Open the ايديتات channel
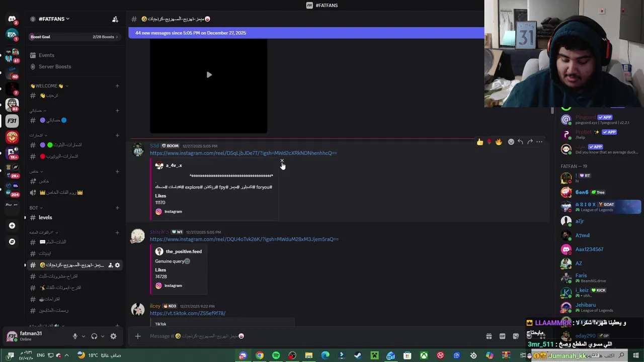The height and width of the screenshot is (362, 644). (x=74, y=253)
